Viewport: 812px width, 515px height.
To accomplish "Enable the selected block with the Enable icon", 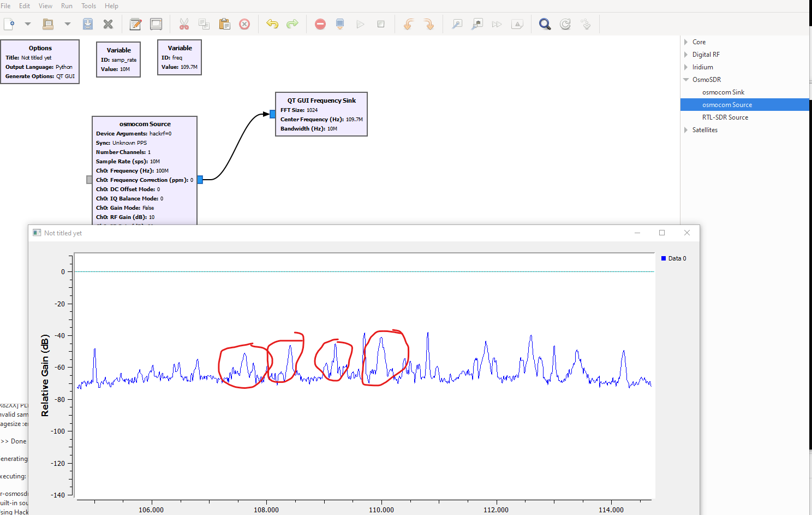I will tap(457, 24).
